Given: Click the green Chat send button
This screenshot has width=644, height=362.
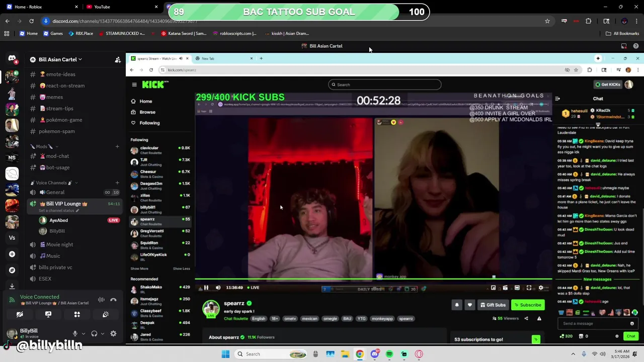Looking at the screenshot, I should [630, 336].
